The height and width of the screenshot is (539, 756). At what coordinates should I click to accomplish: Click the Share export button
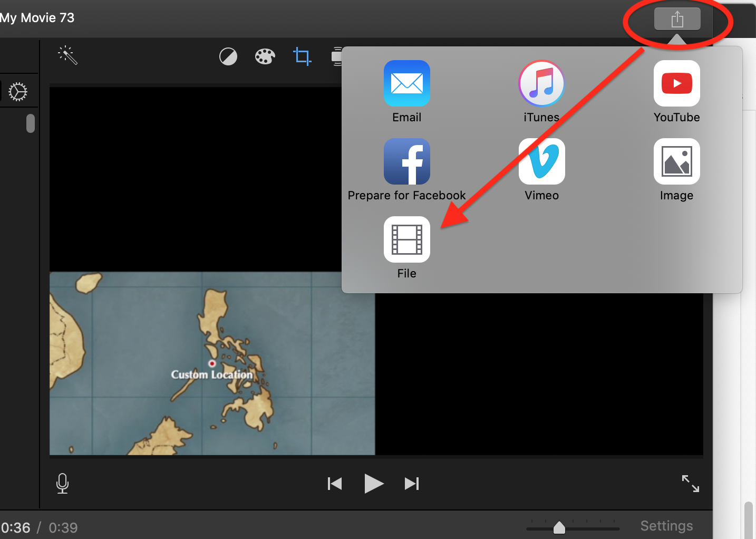point(677,20)
